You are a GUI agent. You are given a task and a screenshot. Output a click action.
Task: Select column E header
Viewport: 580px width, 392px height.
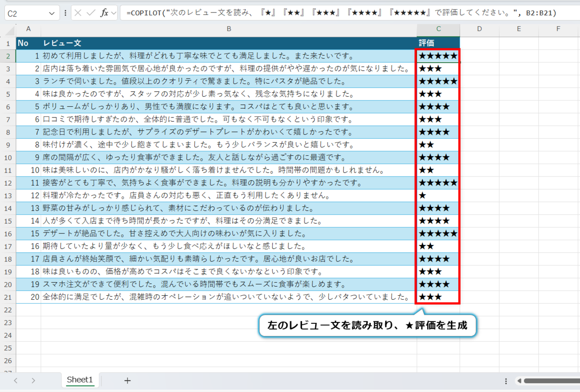pos(519,29)
